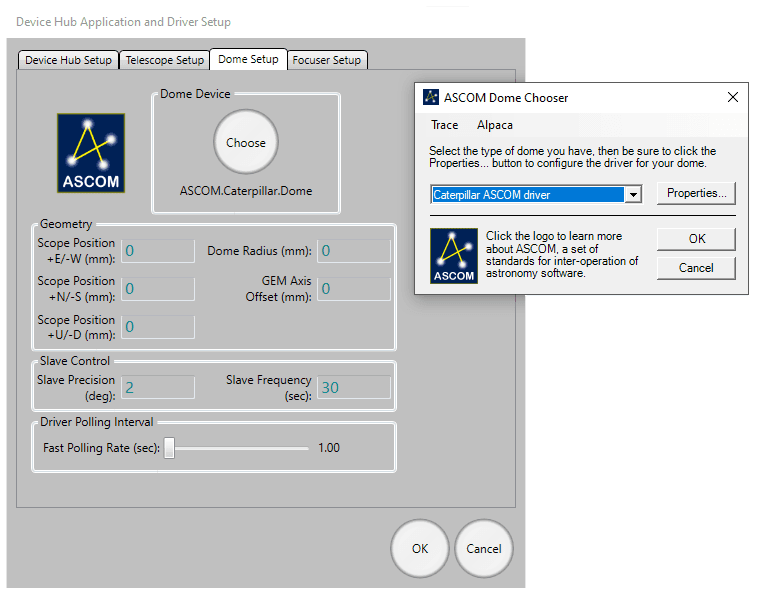Click the ASCOM logo in Dome Setup panel
Viewport: 757px width, 595px height.
point(91,153)
